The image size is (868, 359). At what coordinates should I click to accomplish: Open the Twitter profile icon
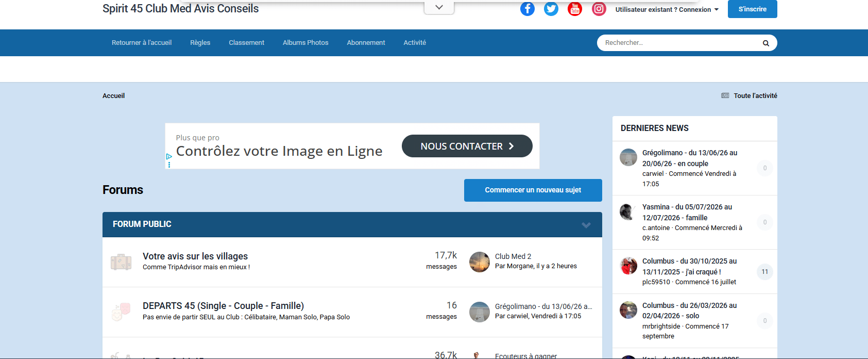pos(551,9)
